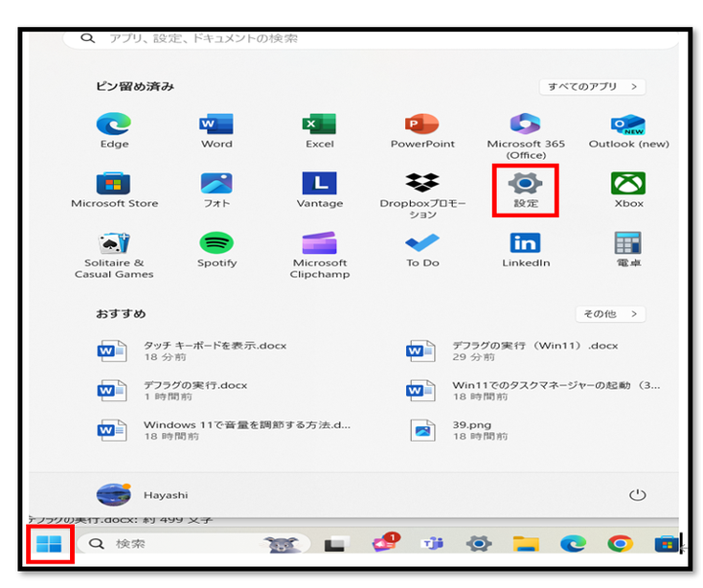Open Task View on the taskbar
This screenshot has height=588, width=703.
click(337, 544)
